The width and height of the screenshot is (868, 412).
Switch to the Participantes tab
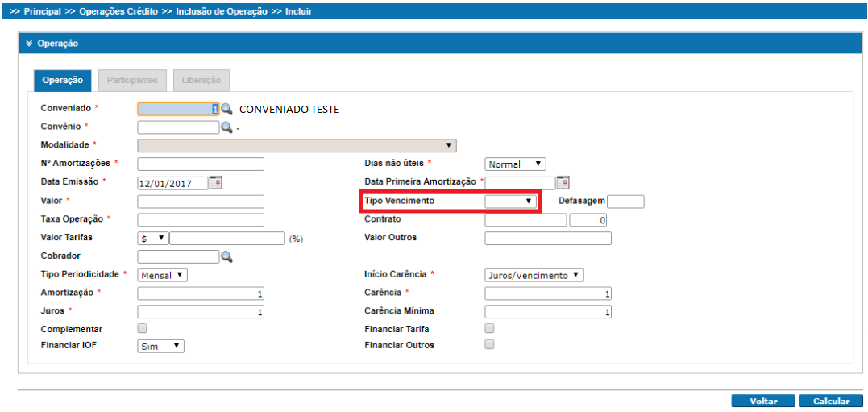click(x=132, y=81)
